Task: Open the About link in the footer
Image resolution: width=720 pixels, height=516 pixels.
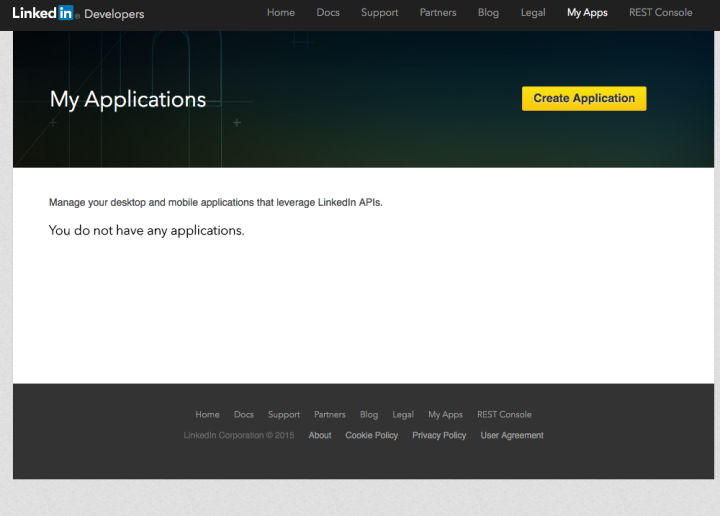Action: 320,436
